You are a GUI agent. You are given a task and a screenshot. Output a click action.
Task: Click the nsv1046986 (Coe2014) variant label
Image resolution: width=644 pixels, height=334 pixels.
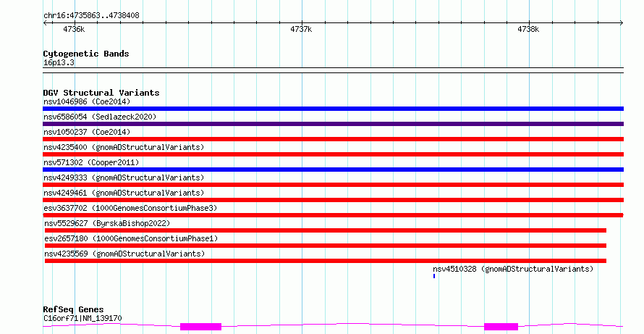pos(87,101)
